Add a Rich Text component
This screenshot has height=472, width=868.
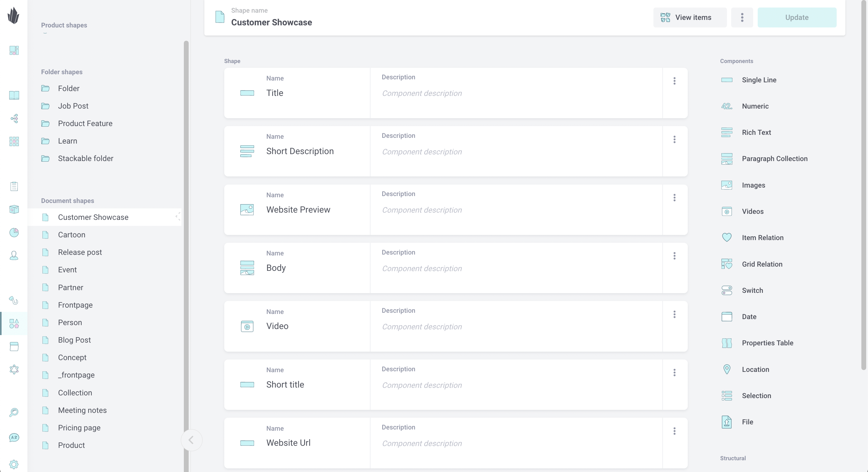(x=746, y=132)
